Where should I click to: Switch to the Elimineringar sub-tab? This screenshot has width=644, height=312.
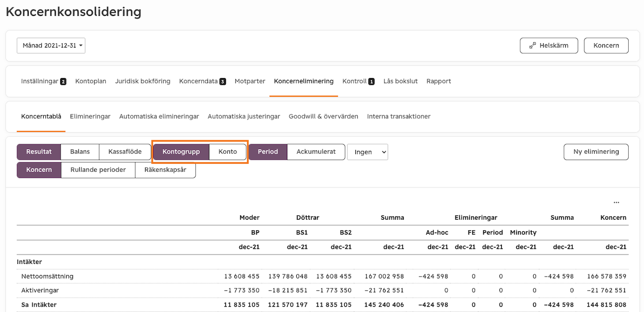pyautogui.click(x=90, y=116)
